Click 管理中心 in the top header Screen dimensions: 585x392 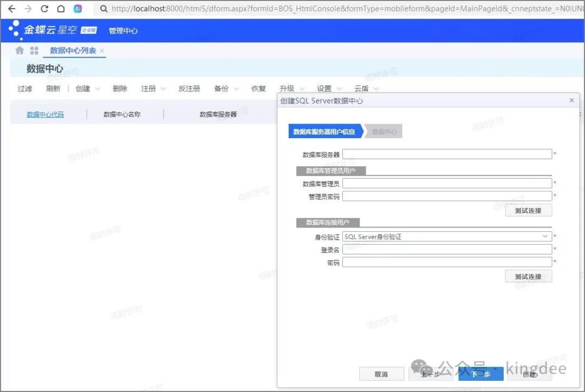123,31
